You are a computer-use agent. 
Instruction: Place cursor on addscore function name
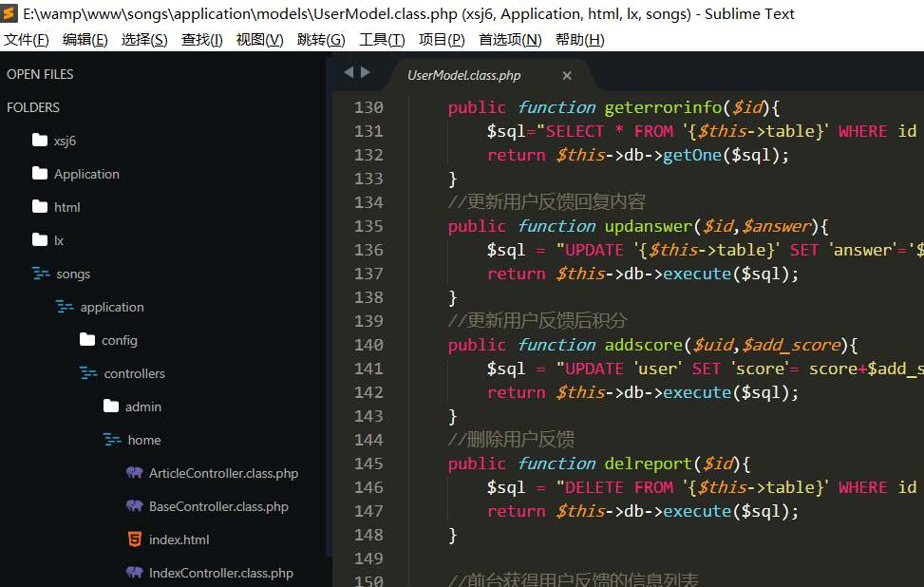pyautogui.click(x=644, y=345)
